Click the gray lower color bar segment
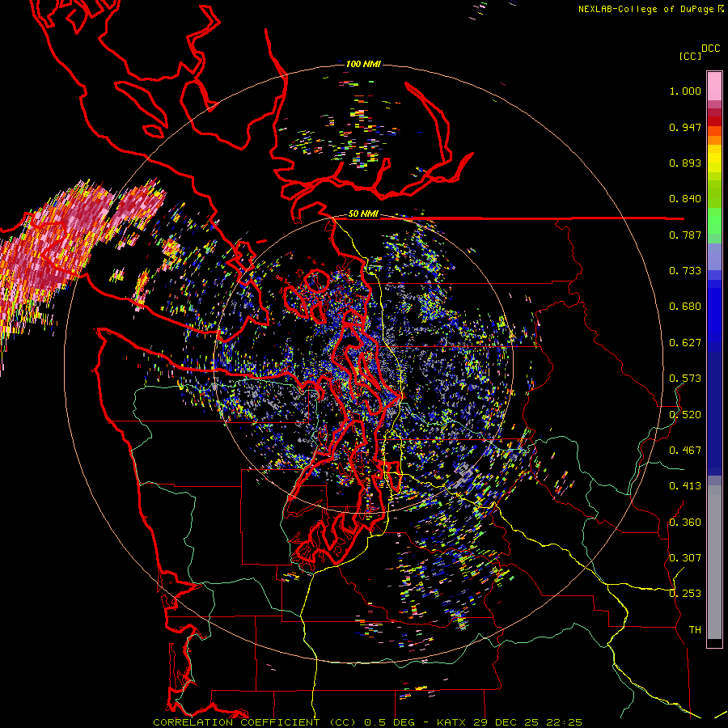The height and width of the screenshot is (728, 728). coord(714,562)
